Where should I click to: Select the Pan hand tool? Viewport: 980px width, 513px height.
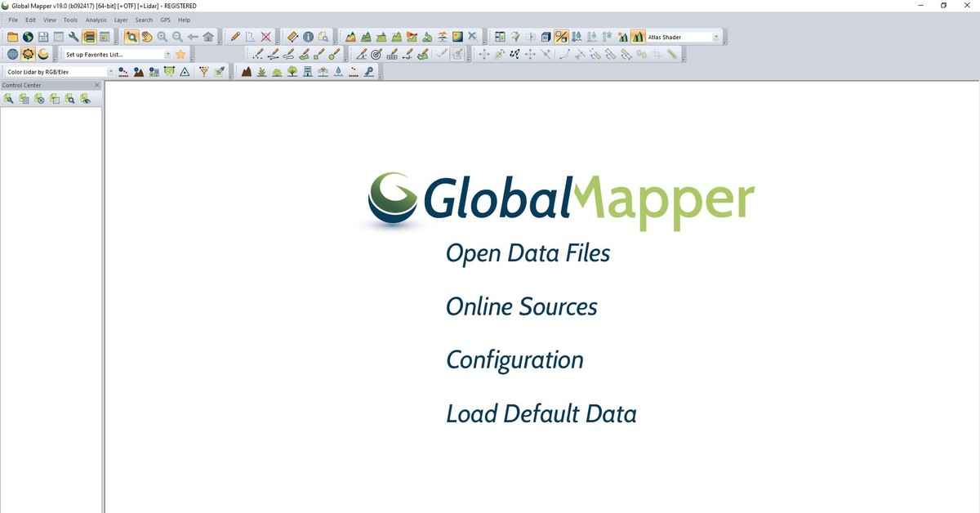146,37
